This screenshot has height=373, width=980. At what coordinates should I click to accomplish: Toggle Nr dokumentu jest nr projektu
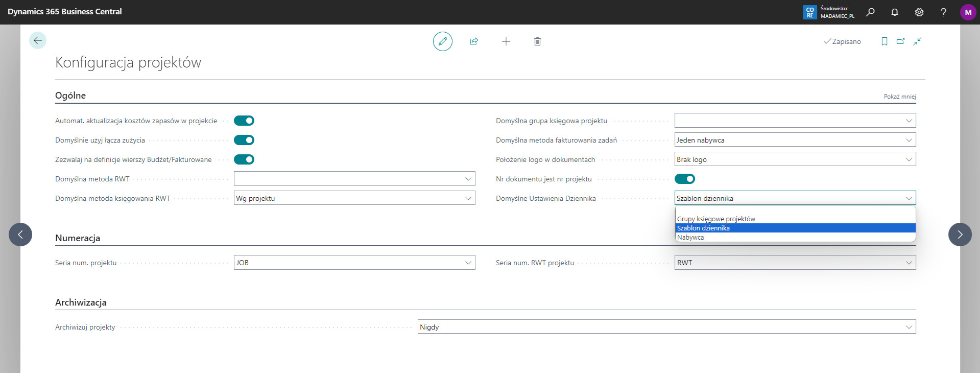684,179
